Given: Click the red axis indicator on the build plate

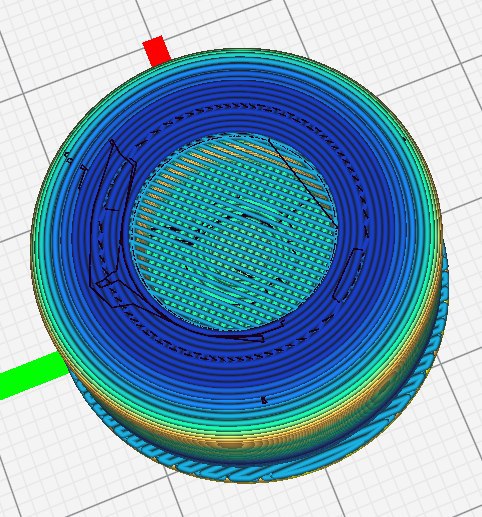Looking at the screenshot, I should coord(156,51).
